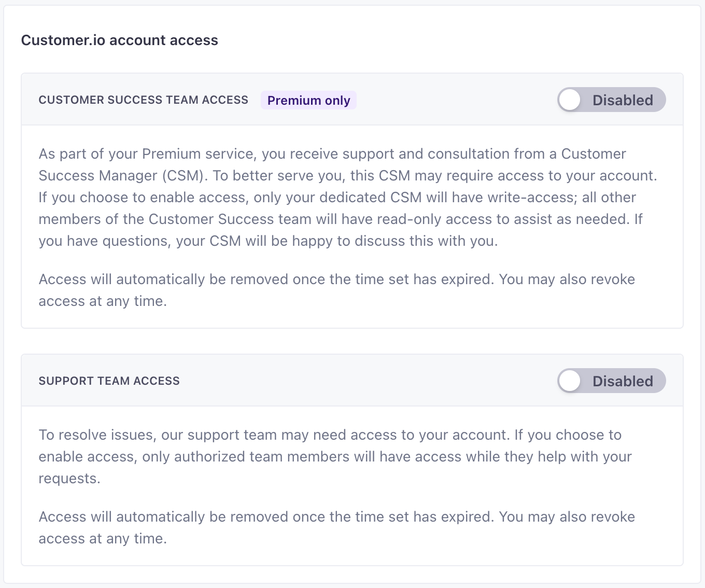This screenshot has width=705, height=588.
Task: Click the Support Team toggle's white knob
Action: pyautogui.click(x=570, y=381)
